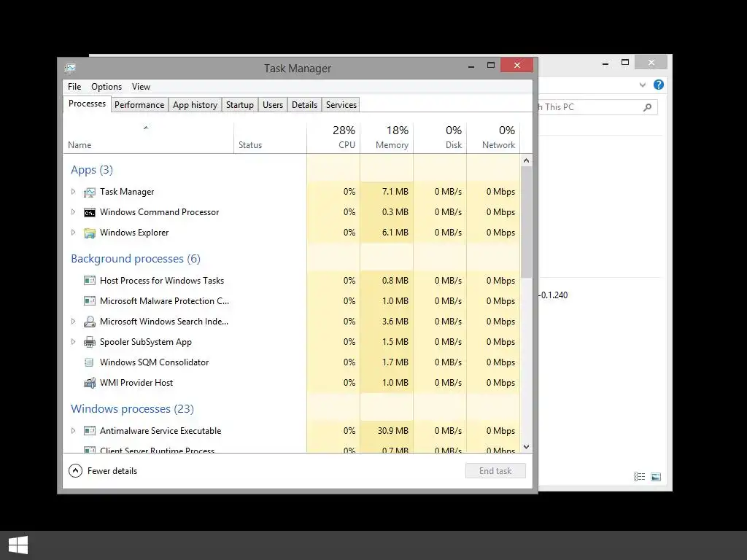
Task: Click the Host Process for Windows Tasks icon
Action: tap(90, 281)
